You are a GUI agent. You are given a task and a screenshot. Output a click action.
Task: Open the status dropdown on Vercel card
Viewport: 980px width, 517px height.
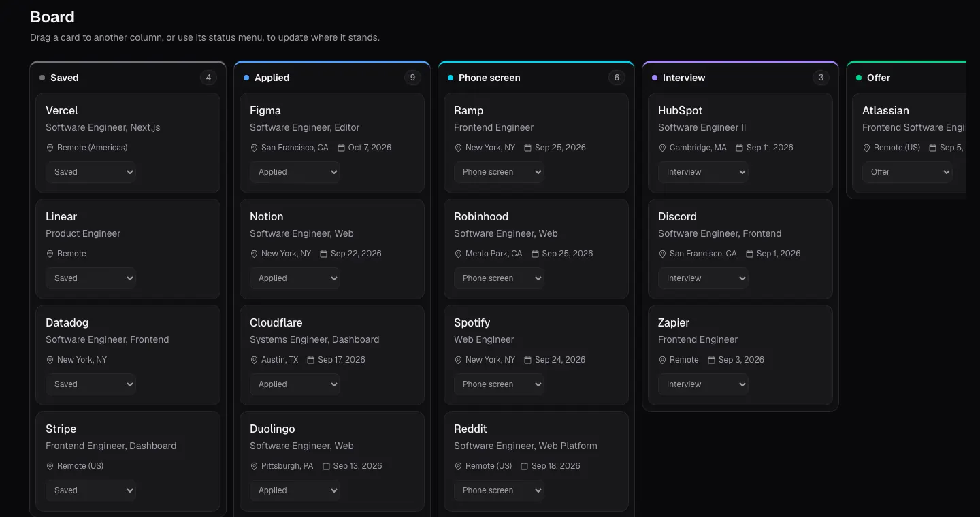click(x=91, y=172)
